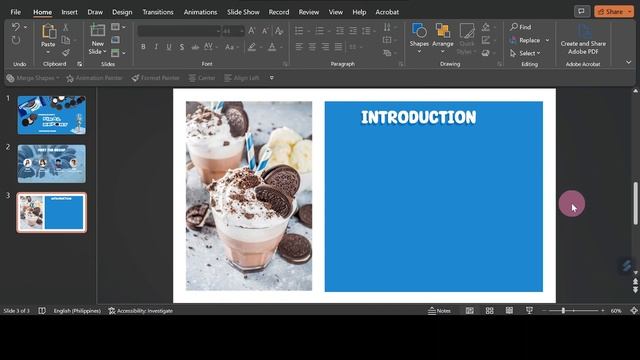Switch to Reading View icon
Image resolution: width=640 pixels, height=360 pixels.
point(509,311)
